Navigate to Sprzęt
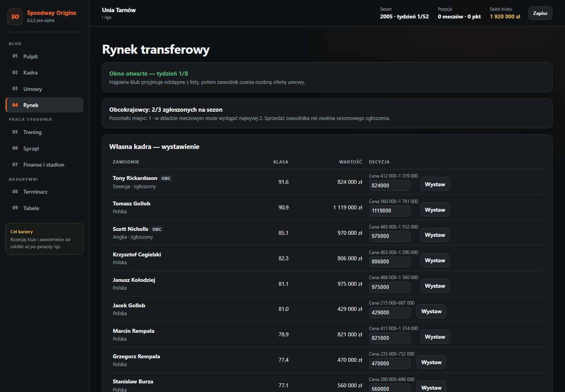Image resolution: width=565 pixels, height=392 pixels. [44, 149]
